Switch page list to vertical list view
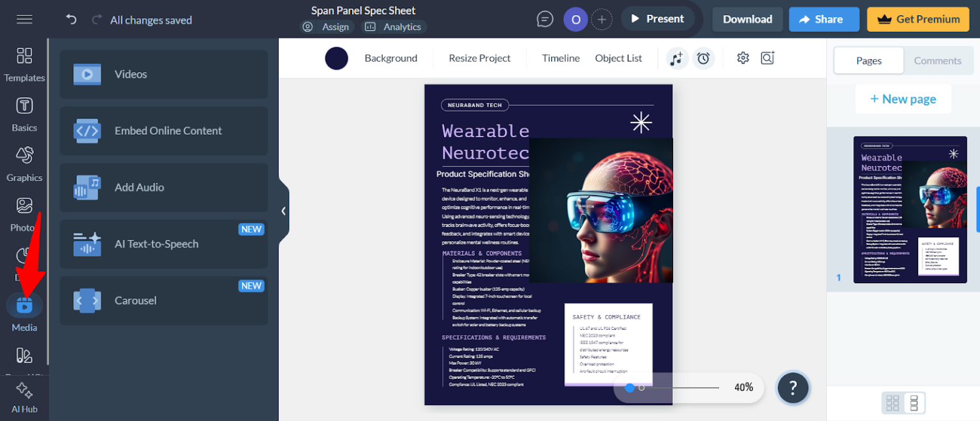Screen dimensions: 980x421 [x=913, y=403]
